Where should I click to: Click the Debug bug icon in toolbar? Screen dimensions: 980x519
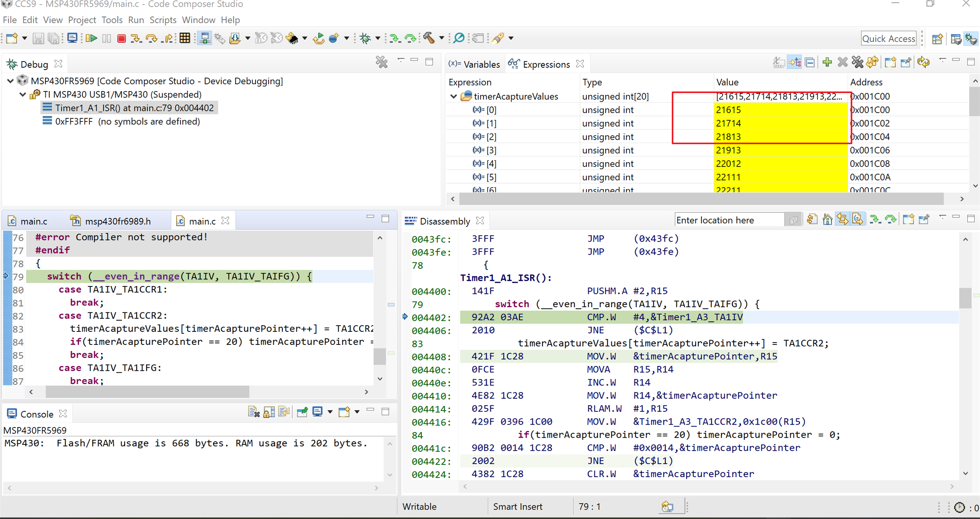pos(365,38)
